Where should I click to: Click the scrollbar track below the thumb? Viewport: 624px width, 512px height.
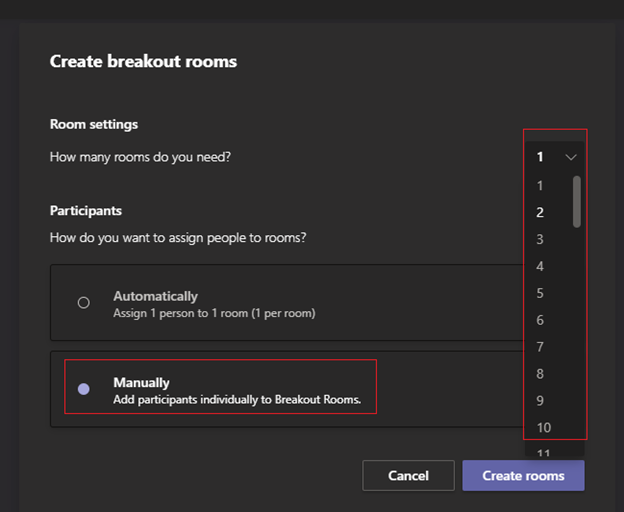(576, 330)
